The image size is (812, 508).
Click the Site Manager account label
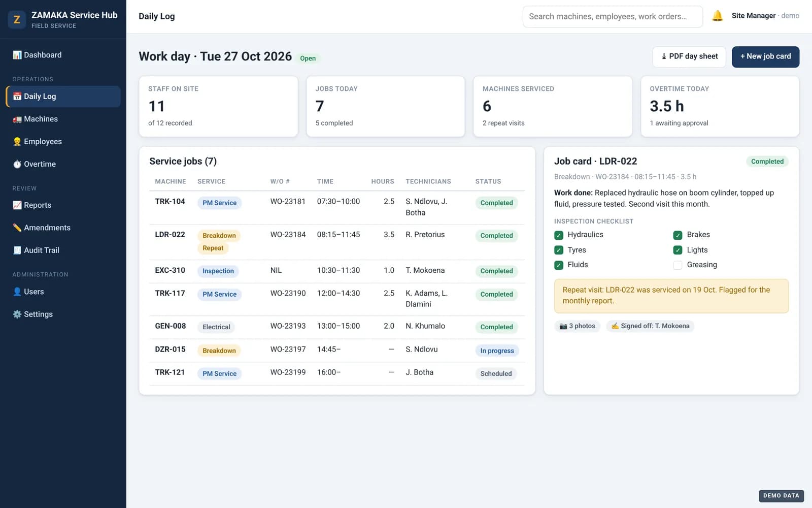(754, 16)
